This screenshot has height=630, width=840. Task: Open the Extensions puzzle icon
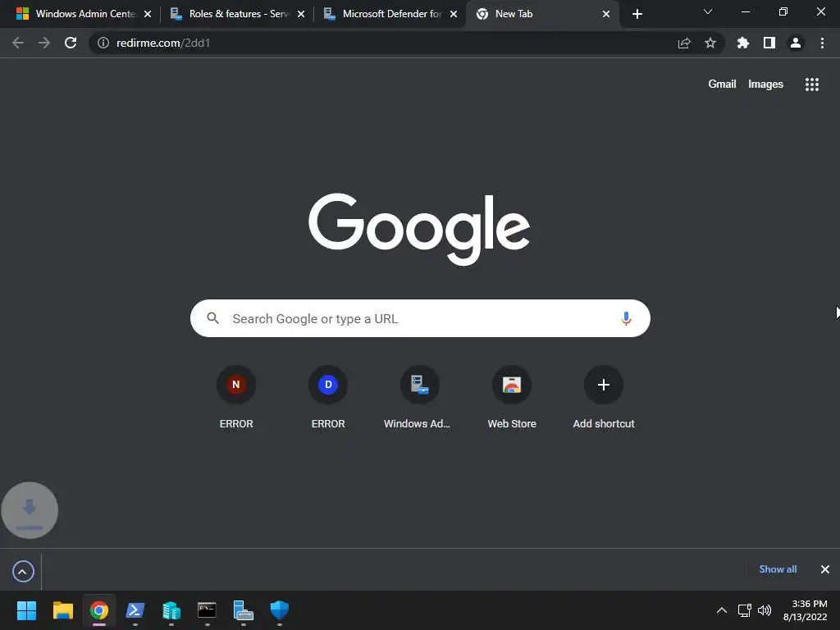[743, 43]
